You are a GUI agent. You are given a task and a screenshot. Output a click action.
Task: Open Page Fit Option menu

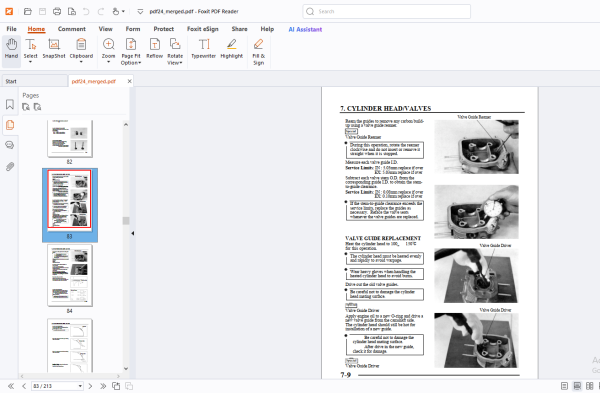[x=131, y=52]
